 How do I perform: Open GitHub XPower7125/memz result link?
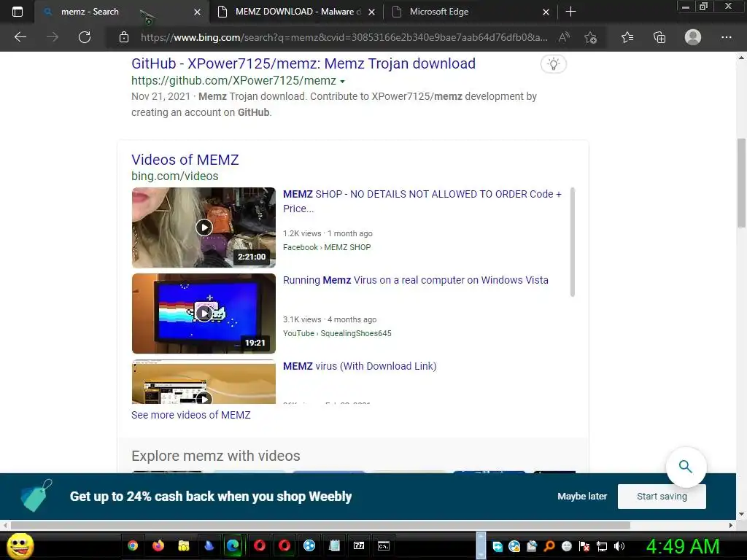[303, 63]
